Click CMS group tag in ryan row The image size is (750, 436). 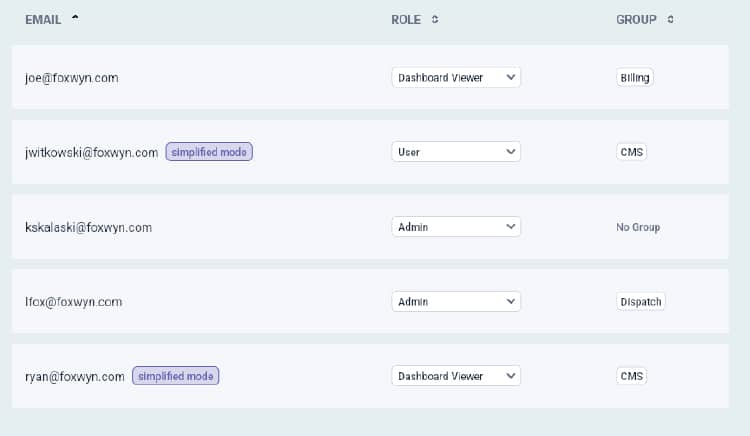point(631,376)
